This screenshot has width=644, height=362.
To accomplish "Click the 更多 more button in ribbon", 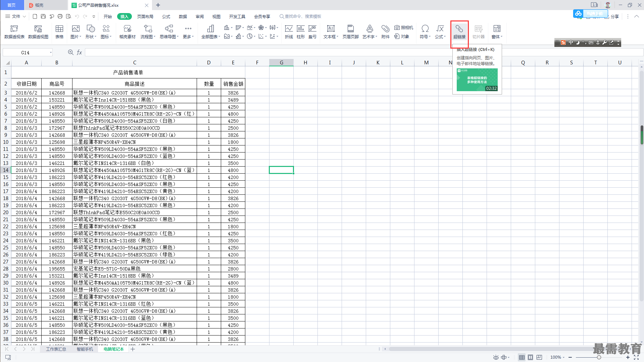I will coord(188,32).
